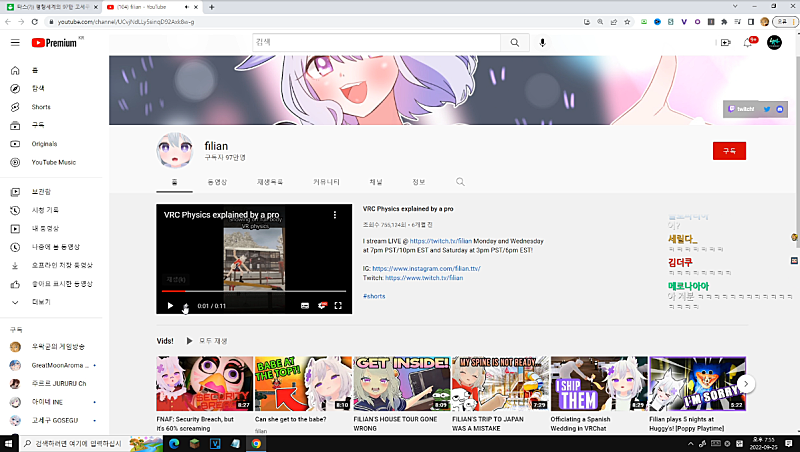Toggle subtitles on the featured video
The height and width of the screenshot is (452, 800).
click(305, 305)
